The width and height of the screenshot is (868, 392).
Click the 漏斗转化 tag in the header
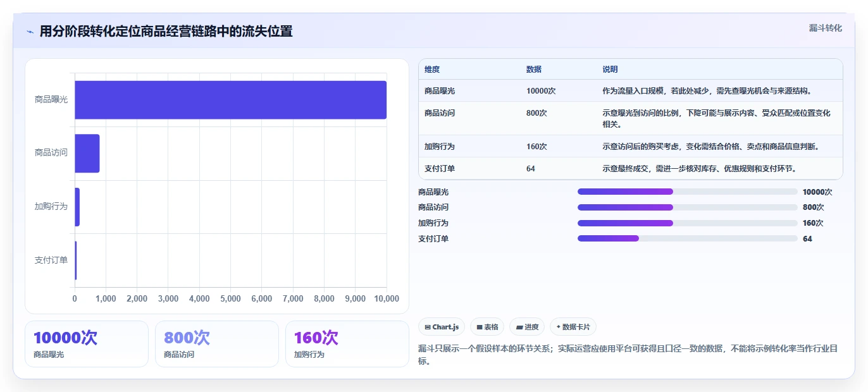point(826,28)
